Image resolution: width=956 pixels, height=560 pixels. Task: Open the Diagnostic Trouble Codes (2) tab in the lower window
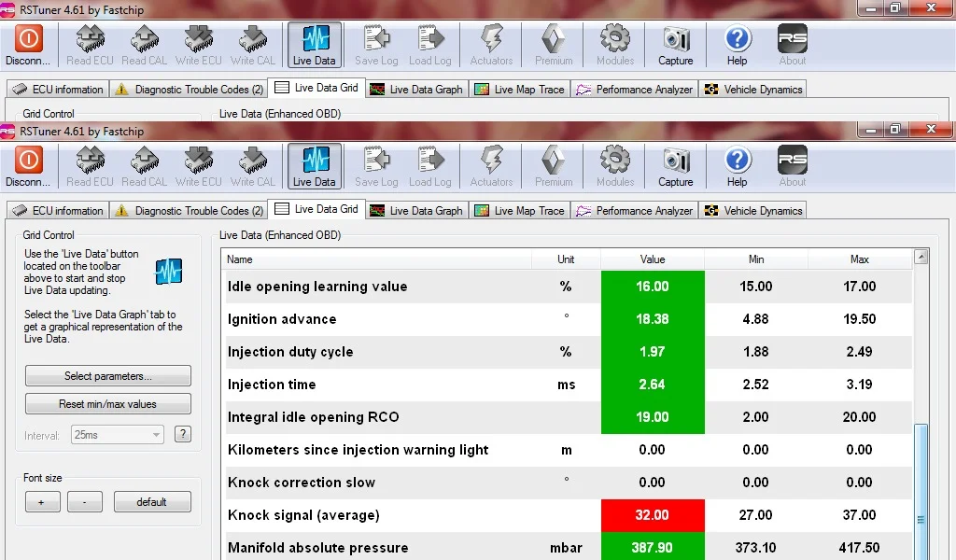pos(190,211)
